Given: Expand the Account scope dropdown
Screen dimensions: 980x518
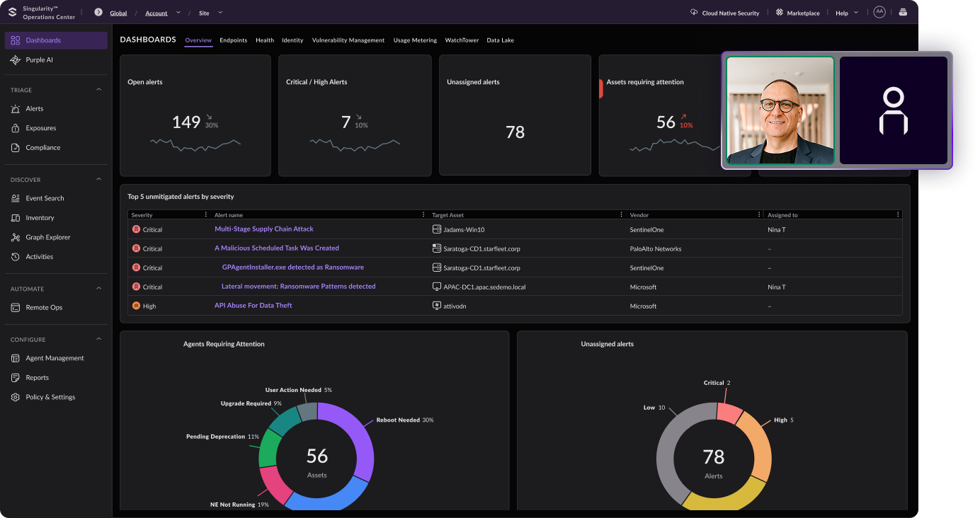Looking at the screenshot, I should [178, 13].
